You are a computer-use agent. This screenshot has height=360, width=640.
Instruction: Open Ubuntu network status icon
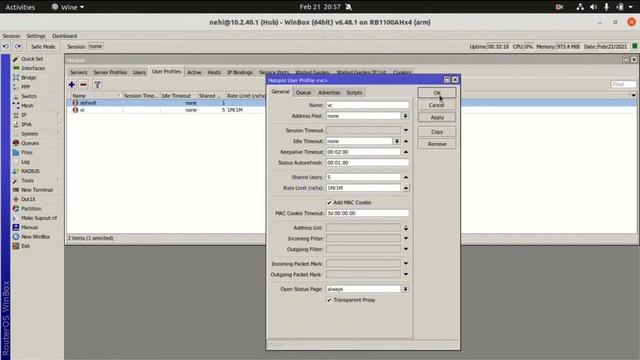(x=580, y=7)
